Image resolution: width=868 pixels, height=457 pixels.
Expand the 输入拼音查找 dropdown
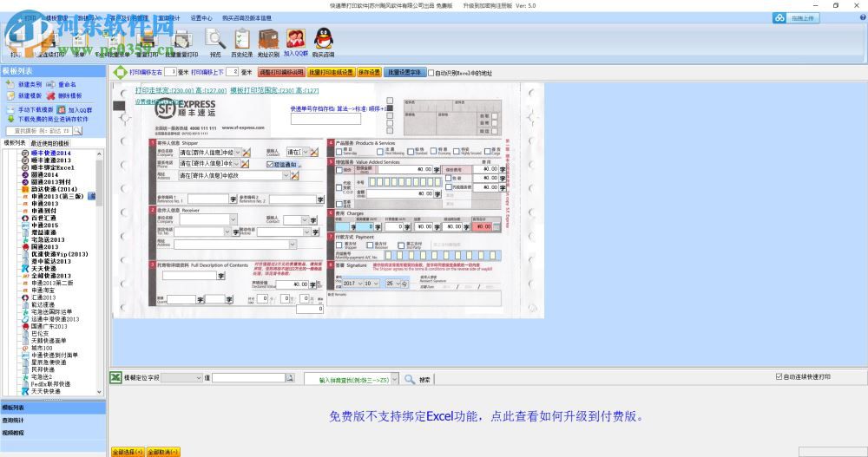(395, 379)
